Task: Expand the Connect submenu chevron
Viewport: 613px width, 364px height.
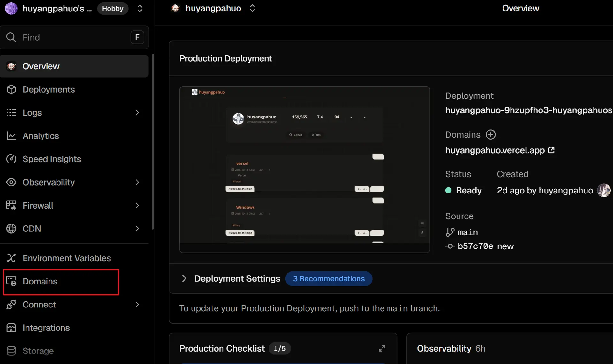Action: [x=137, y=305]
